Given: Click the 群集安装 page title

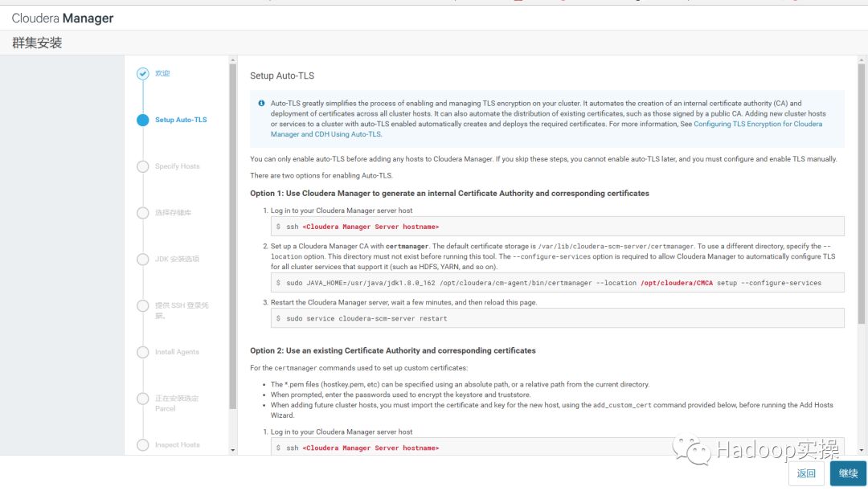Looking at the screenshot, I should tap(37, 43).
